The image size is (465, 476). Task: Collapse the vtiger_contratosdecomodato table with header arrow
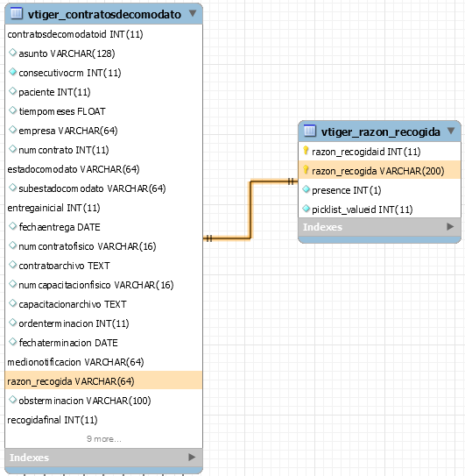click(x=193, y=13)
